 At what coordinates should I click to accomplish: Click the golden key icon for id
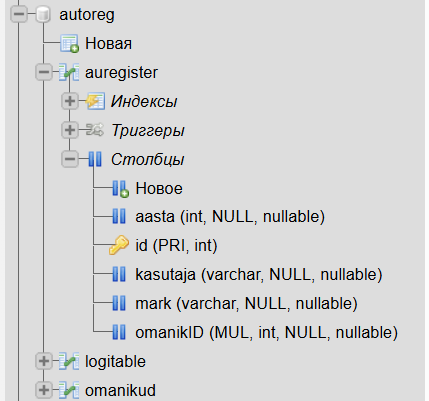point(119,245)
